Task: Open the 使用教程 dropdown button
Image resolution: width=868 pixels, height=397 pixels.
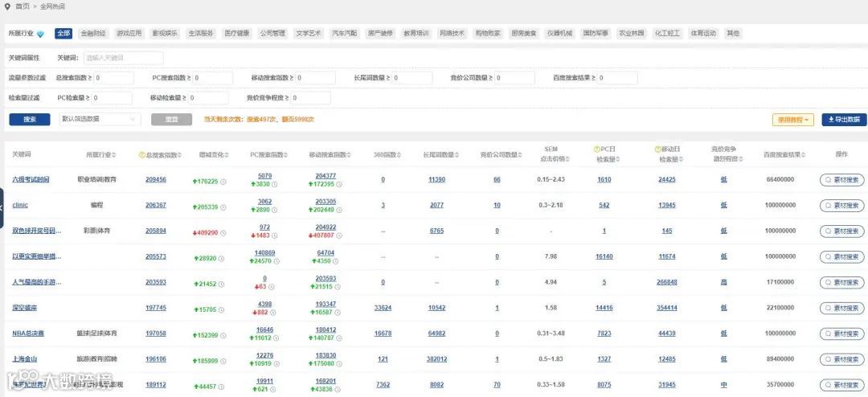Action: (792, 120)
